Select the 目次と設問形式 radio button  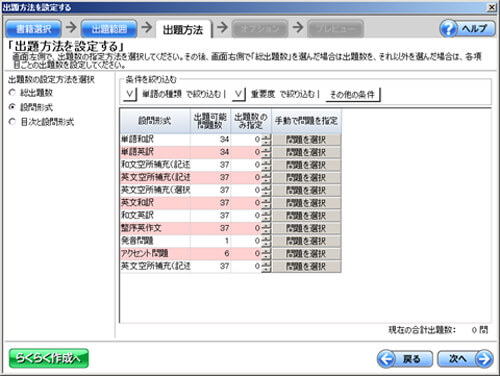coord(12,122)
